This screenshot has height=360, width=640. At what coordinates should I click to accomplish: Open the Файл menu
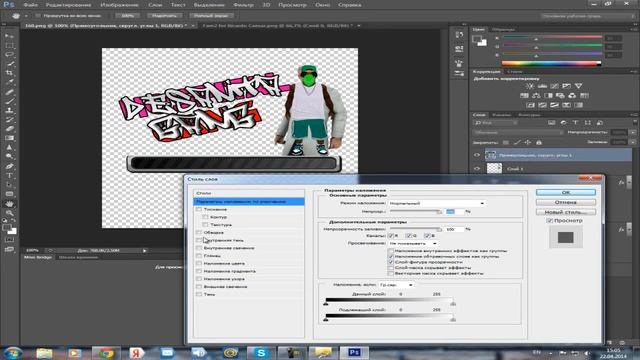pyautogui.click(x=31, y=5)
